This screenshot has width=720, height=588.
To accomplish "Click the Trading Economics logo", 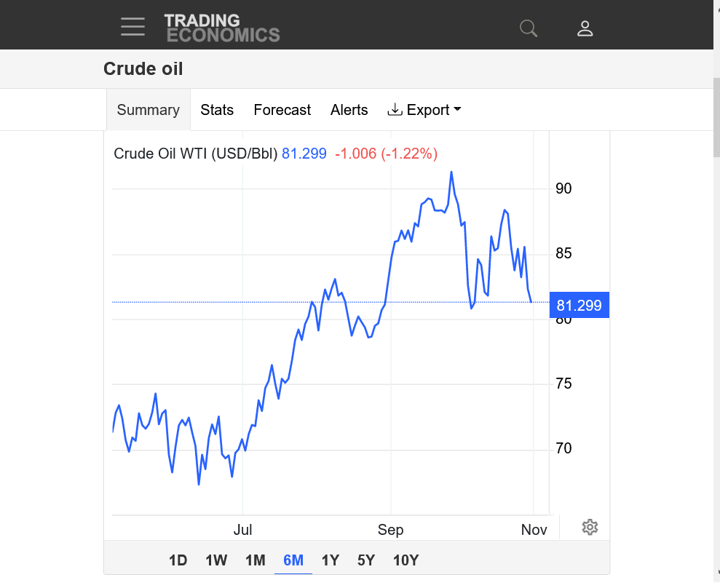I will [222, 28].
